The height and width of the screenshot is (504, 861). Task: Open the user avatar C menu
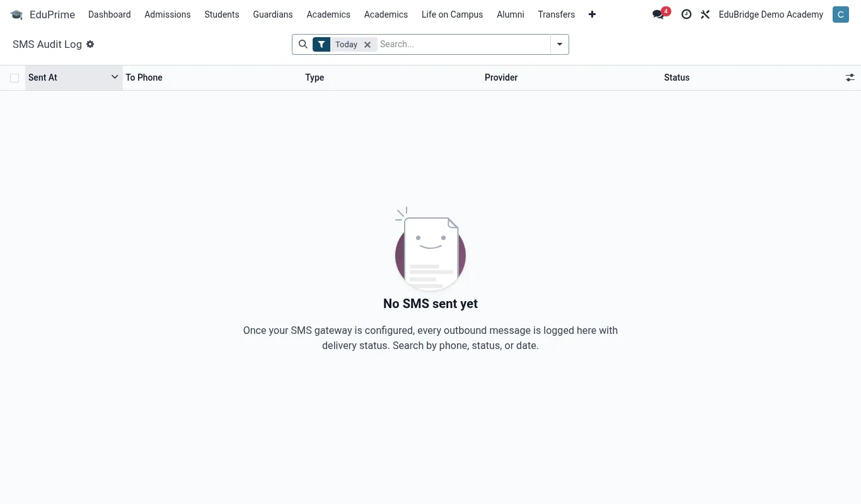pyautogui.click(x=841, y=14)
